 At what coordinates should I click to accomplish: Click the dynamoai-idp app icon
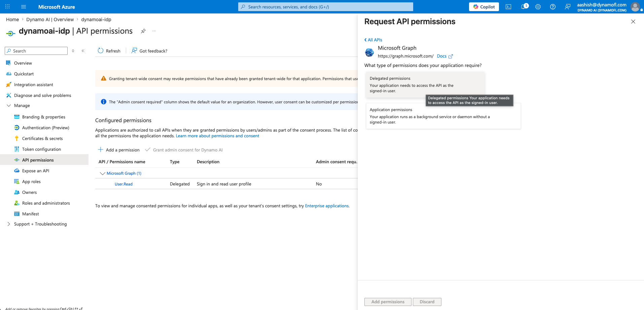11,33
